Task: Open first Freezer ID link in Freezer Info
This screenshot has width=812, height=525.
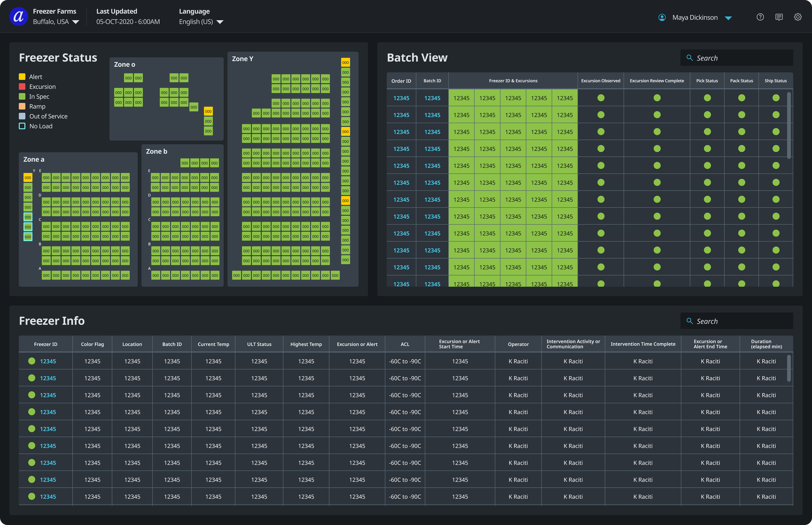Action: point(48,361)
